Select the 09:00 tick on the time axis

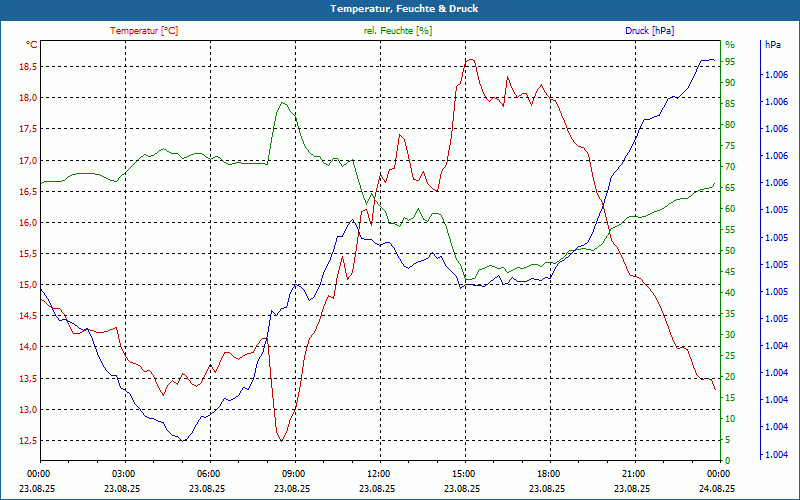(293, 473)
